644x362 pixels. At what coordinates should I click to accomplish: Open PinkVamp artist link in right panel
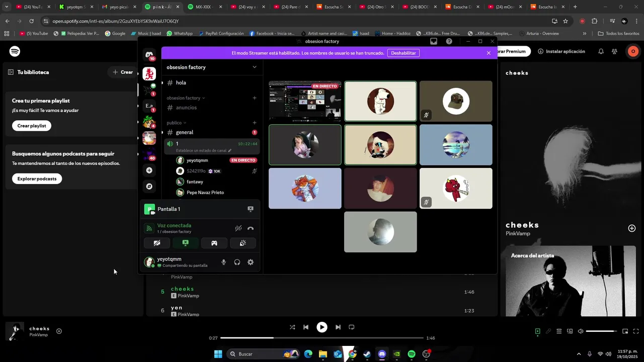[x=518, y=234]
